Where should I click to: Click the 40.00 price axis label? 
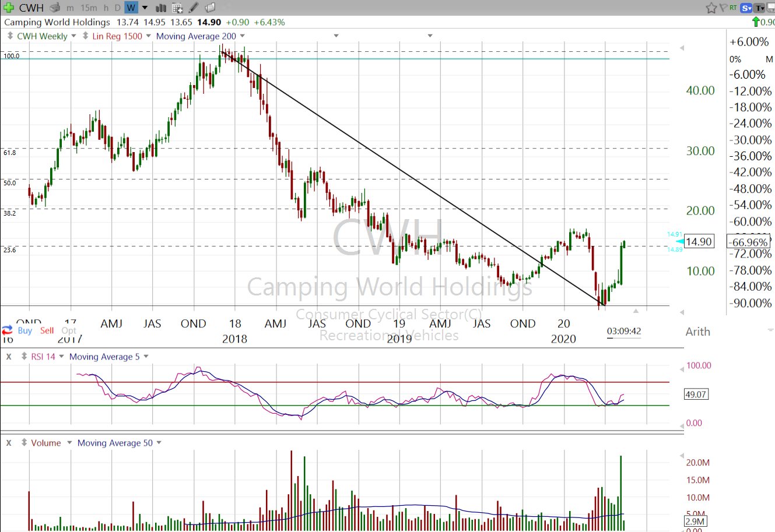pos(700,90)
